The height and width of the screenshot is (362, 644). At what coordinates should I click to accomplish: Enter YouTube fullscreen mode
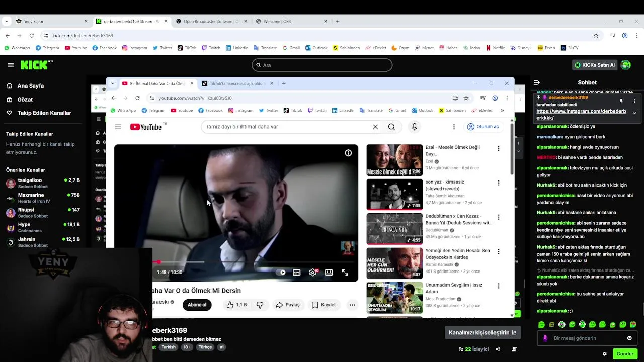coord(345,273)
